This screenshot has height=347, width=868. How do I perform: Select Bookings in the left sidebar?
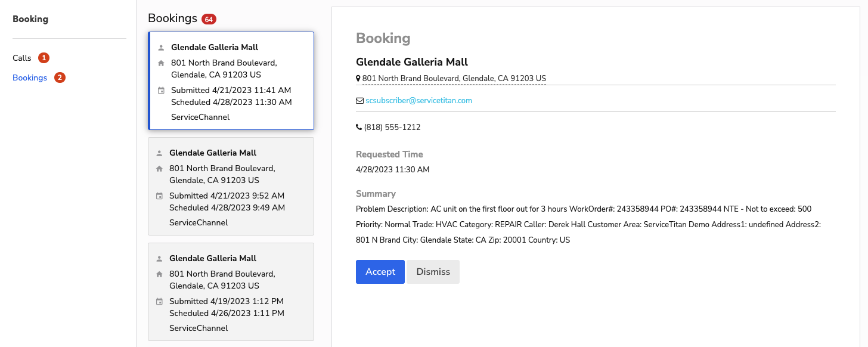30,78
